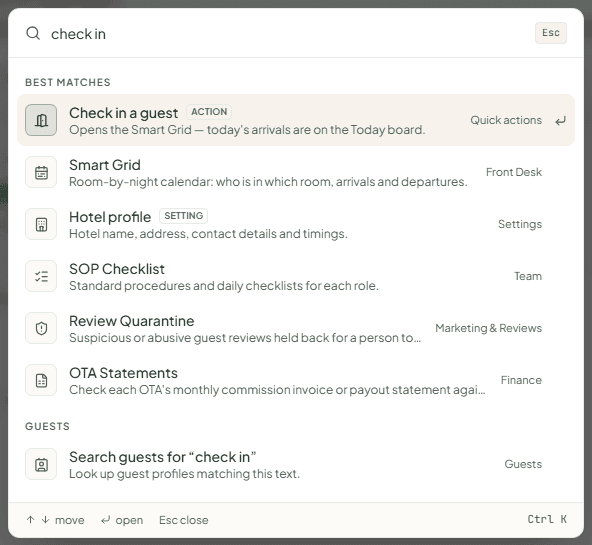The height and width of the screenshot is (545, 592).
Task: Click the enter arrow icon on Check in a guest
Action: tap(560, 121)
